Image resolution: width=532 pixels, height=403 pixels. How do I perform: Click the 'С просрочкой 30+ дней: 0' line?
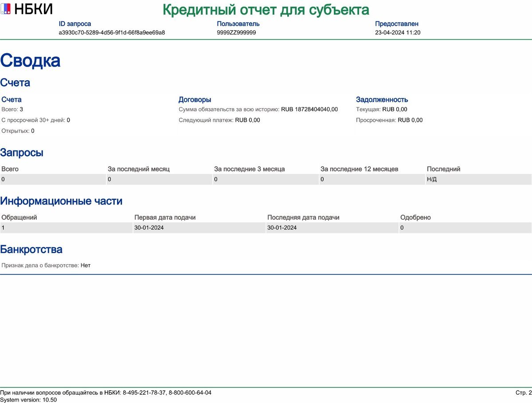[35, 120]
